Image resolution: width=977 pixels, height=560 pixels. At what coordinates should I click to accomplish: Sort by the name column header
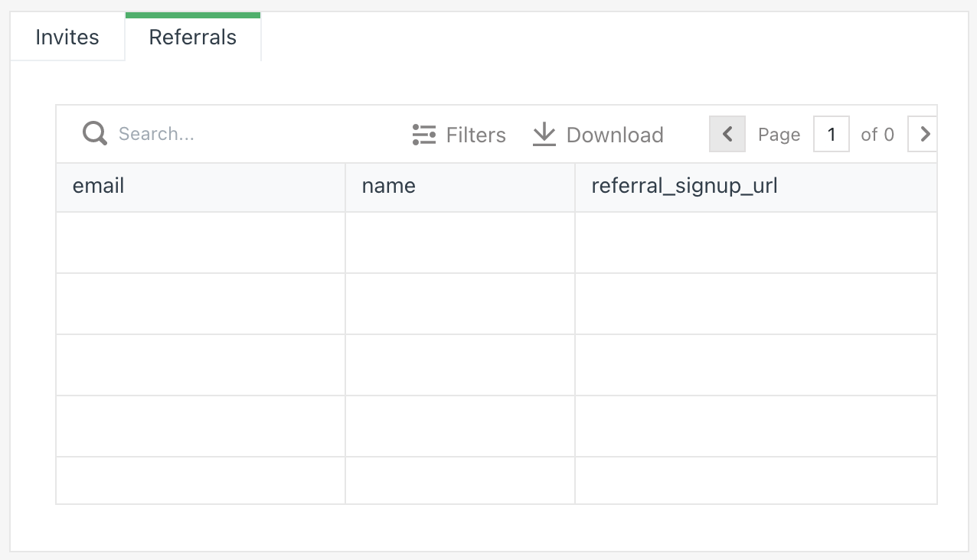(388, 186)
